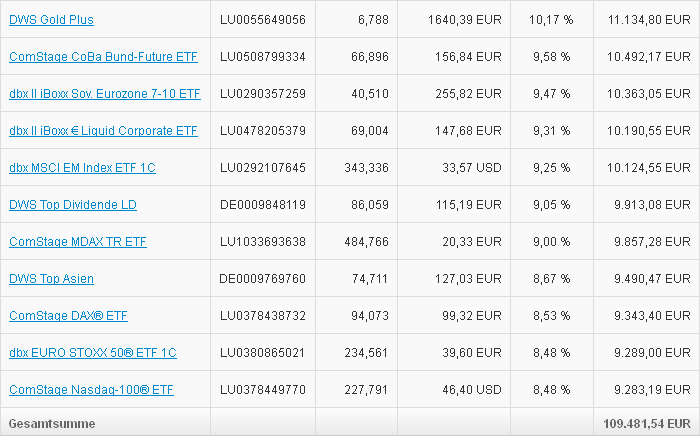
Task: Click the 9,05 % share cell
Action: pos(552,205)
